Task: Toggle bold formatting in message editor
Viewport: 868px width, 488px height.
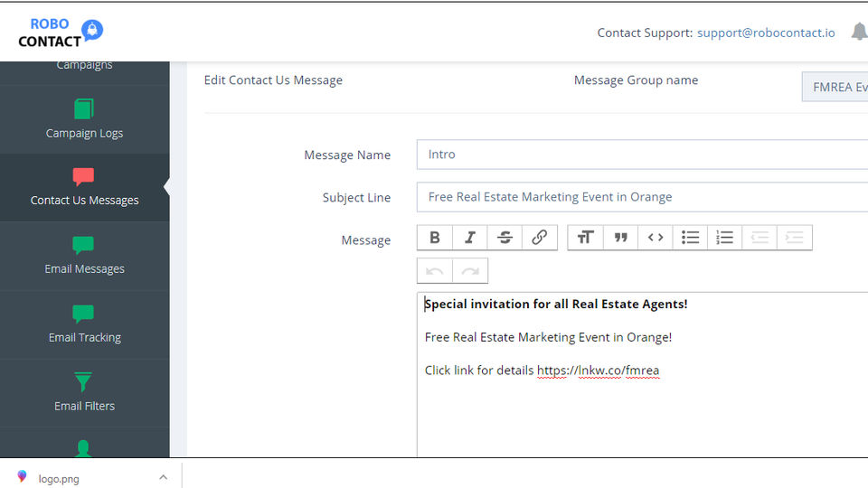Action: [x=435, y=238]
